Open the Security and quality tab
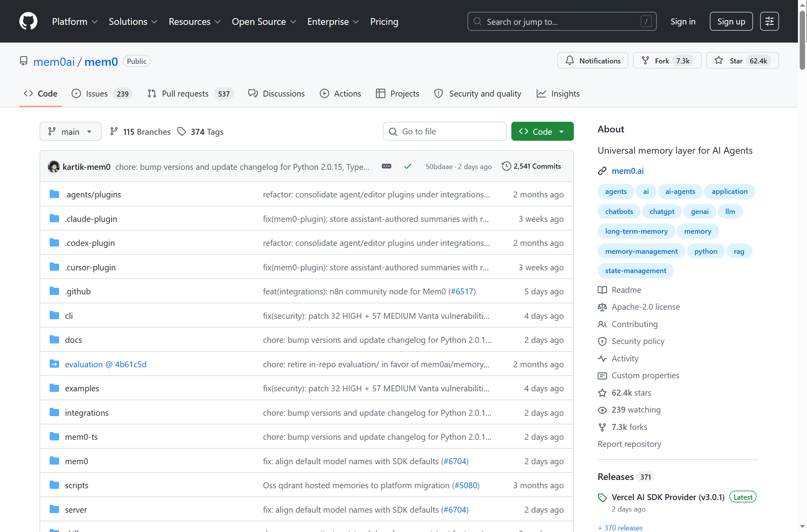Screen dimensions: 807x532 [478, 94]
